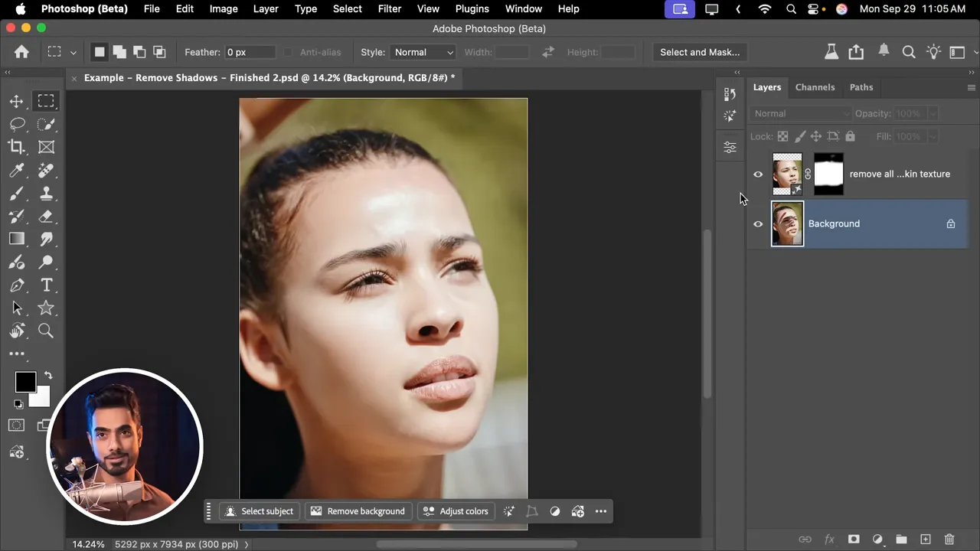Select the Custom Shape star tool
This screenshot has width=980, height=551.
click(46, 308)
